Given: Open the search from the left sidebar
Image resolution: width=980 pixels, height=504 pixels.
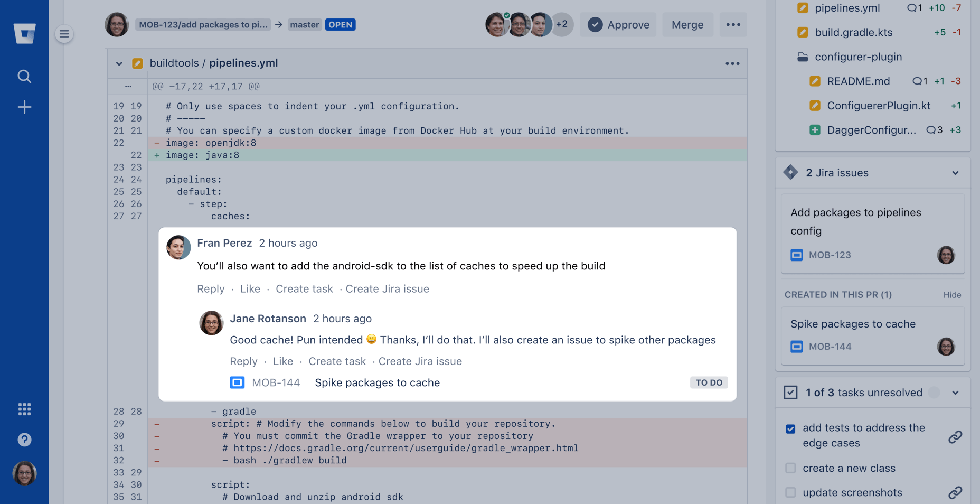Looking at the screenshot, I should (24, 76).
